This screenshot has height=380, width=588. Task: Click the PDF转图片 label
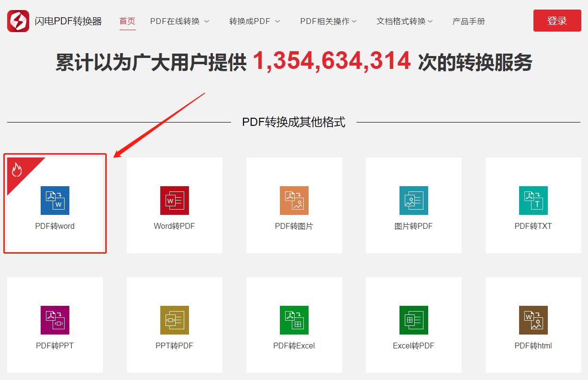tap(294, 226)
